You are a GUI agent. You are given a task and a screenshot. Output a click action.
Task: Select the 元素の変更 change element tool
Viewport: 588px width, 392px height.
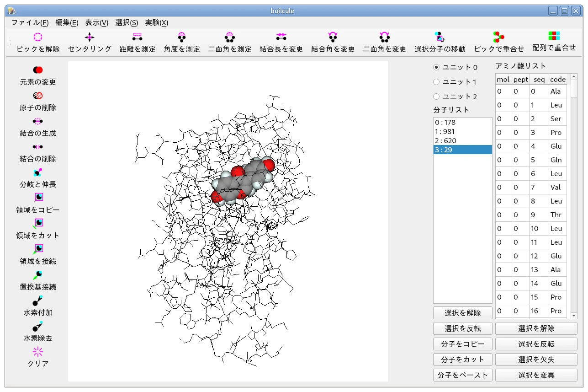(38, 70)
